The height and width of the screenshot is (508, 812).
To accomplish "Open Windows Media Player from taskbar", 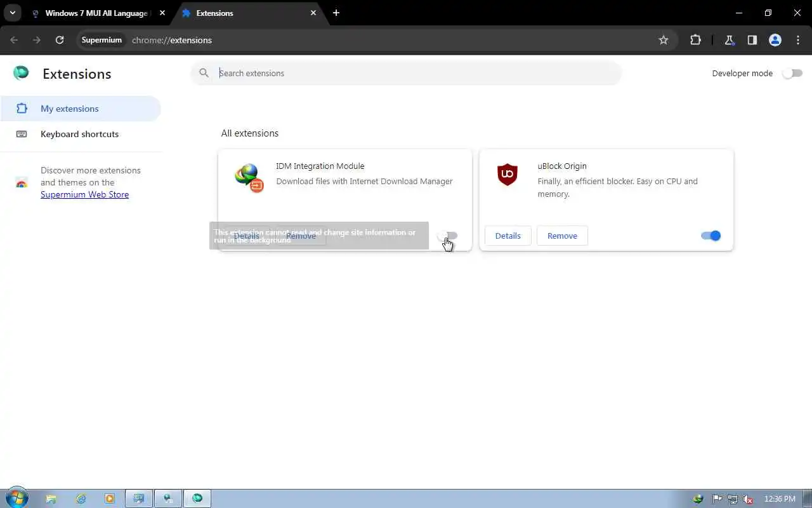I will (x=110, y=498).
